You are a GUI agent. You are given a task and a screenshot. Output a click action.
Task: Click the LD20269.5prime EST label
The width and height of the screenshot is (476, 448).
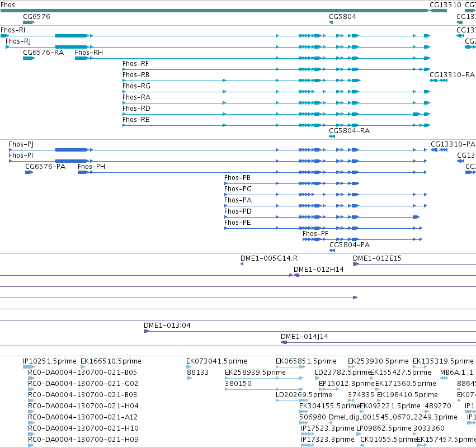point(304,394)
